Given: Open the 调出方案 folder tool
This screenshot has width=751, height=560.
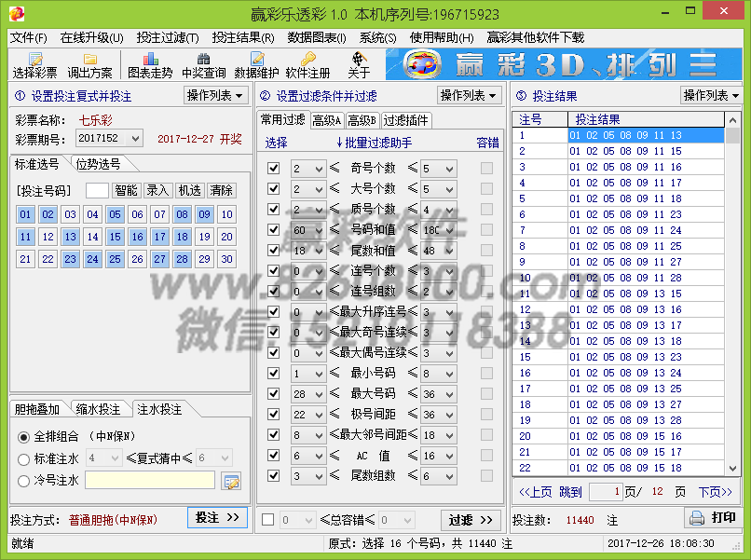Looking at the screenshot, I should pos(90,65).
